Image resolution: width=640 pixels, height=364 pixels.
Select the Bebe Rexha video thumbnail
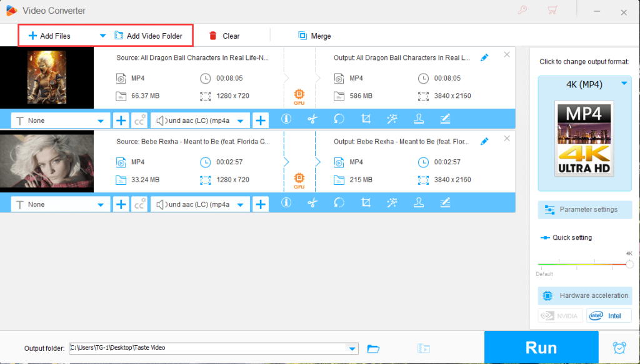coord(46,162)
